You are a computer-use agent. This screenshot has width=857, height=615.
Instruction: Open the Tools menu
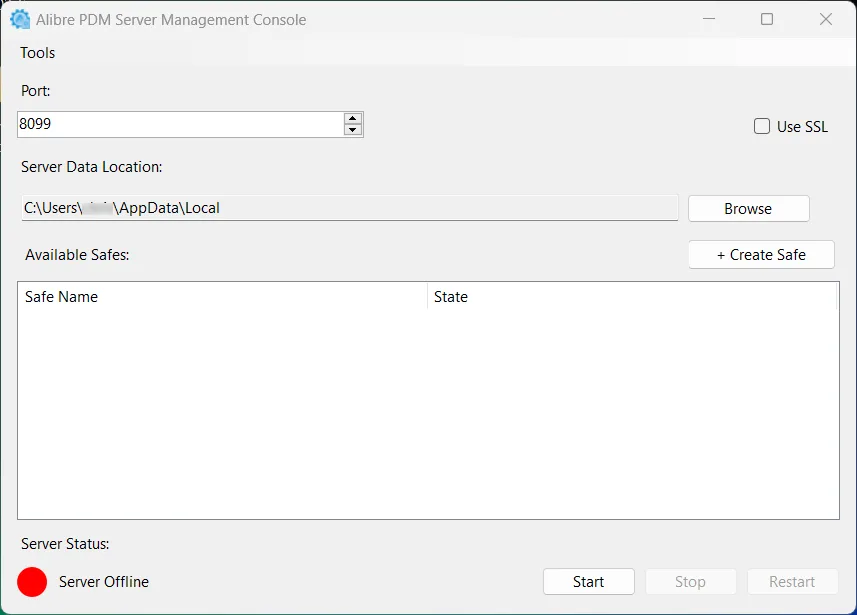[38, 53]
